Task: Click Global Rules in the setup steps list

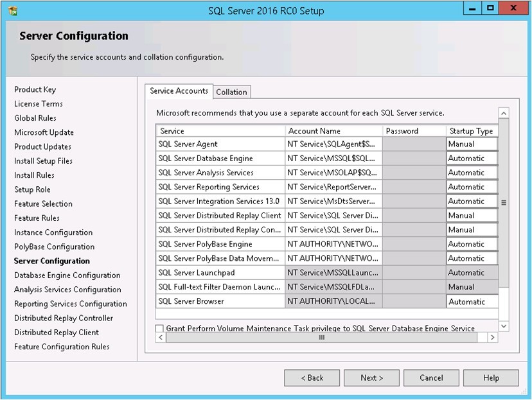Action: (35, 118)
